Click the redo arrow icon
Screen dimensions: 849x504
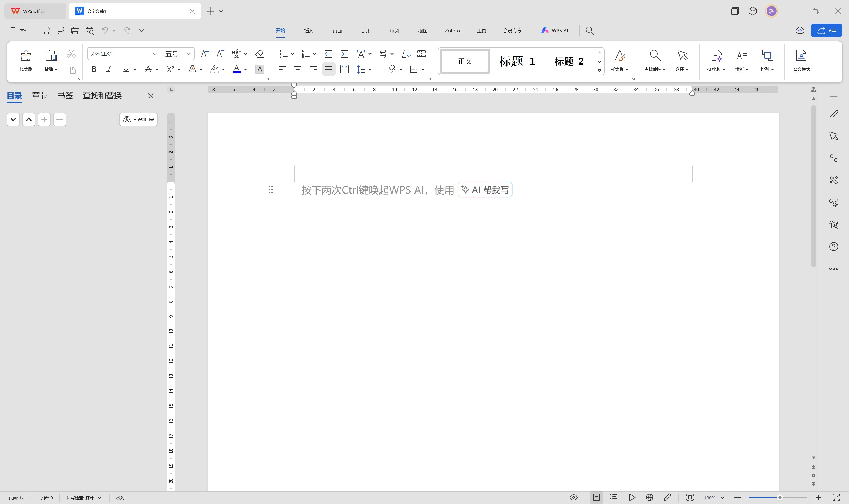coord(127,31)
